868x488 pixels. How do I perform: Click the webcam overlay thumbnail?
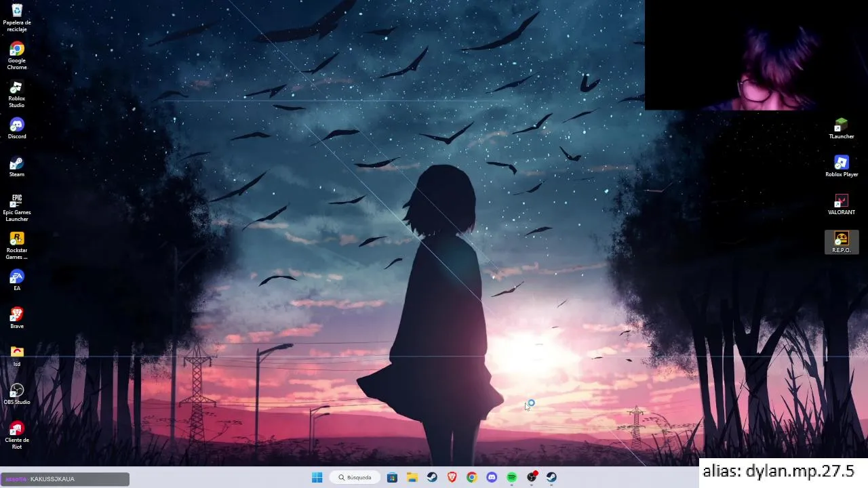pyautogui.click(x=756, y=55)
